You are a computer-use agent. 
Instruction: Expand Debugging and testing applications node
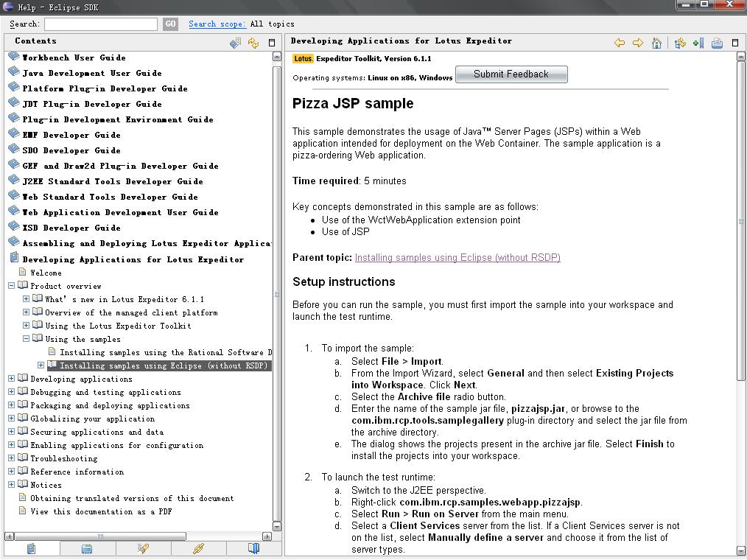click(x=12, y=392)
